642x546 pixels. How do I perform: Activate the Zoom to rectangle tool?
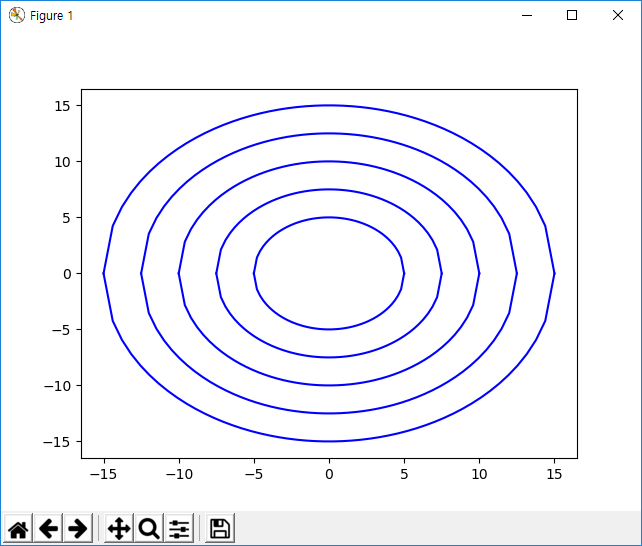[x=149, y=528]
